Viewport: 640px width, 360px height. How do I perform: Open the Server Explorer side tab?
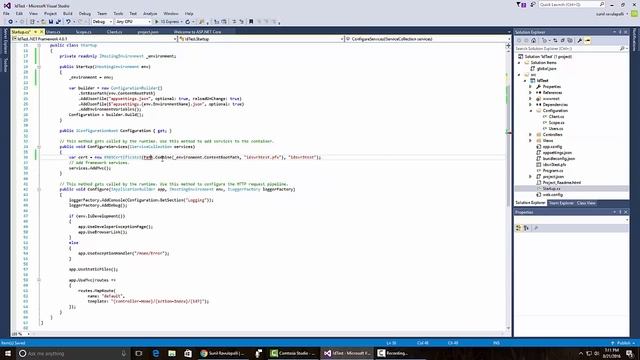click(5, 41)
